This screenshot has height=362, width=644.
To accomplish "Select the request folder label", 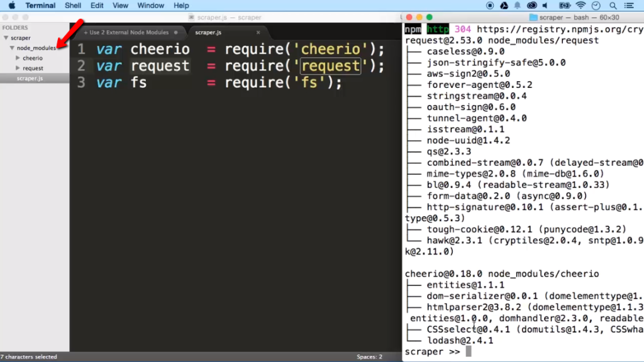I will [x=33, y=68].
